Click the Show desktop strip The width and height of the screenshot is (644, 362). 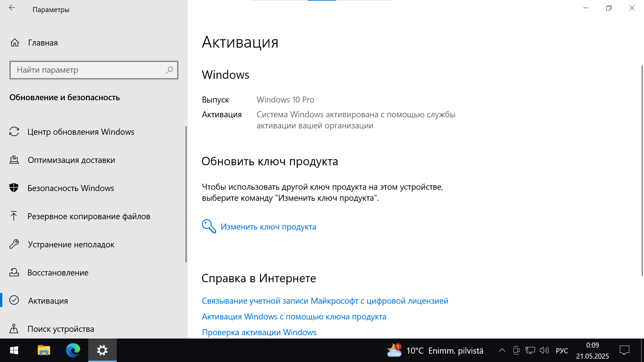click(x=642, y=350)
